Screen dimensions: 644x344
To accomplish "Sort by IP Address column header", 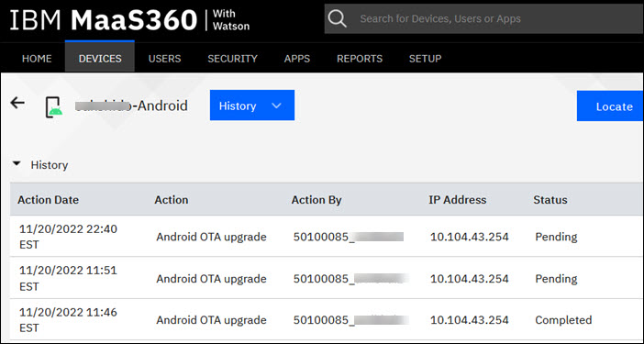I will pyautogui.click(x=458, y=200).
